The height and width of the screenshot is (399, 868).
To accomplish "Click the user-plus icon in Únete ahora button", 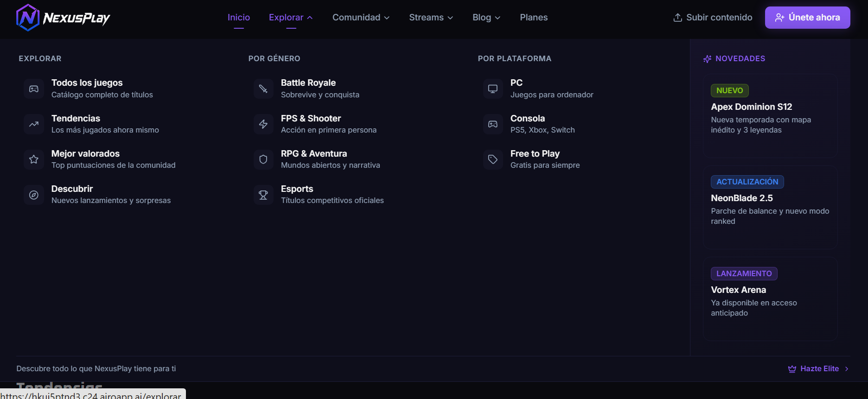I will tap(780, 18).
